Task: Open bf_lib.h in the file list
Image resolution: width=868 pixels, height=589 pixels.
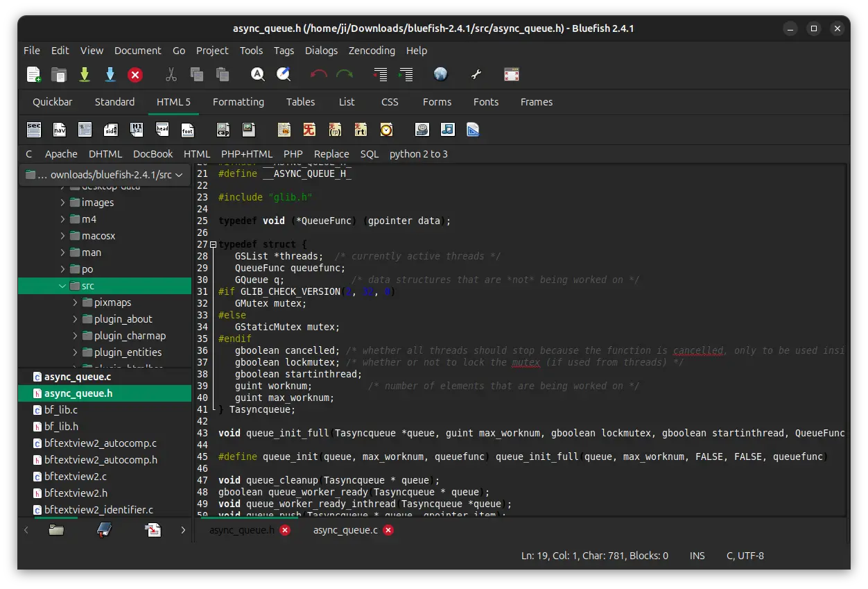Action: coord(61,427)
